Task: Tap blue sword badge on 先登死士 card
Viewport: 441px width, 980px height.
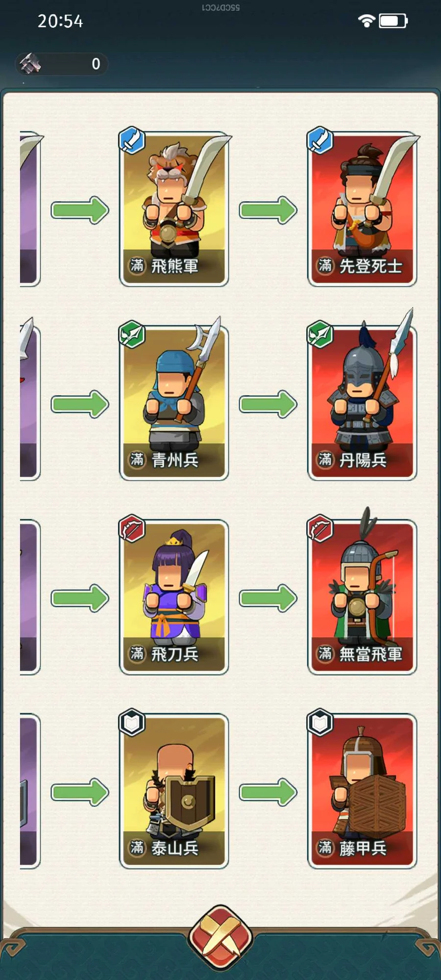Action: [320, 140]
